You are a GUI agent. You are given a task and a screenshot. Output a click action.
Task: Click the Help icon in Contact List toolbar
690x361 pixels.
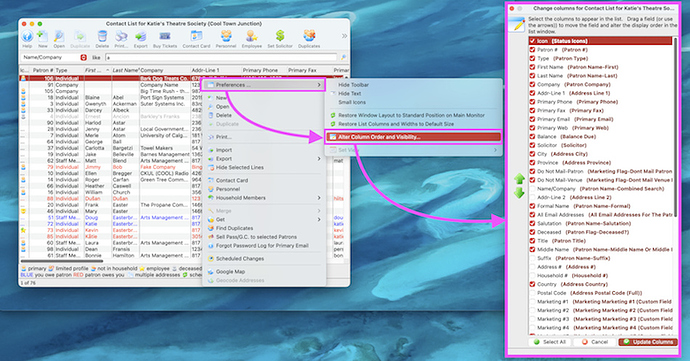27,37
